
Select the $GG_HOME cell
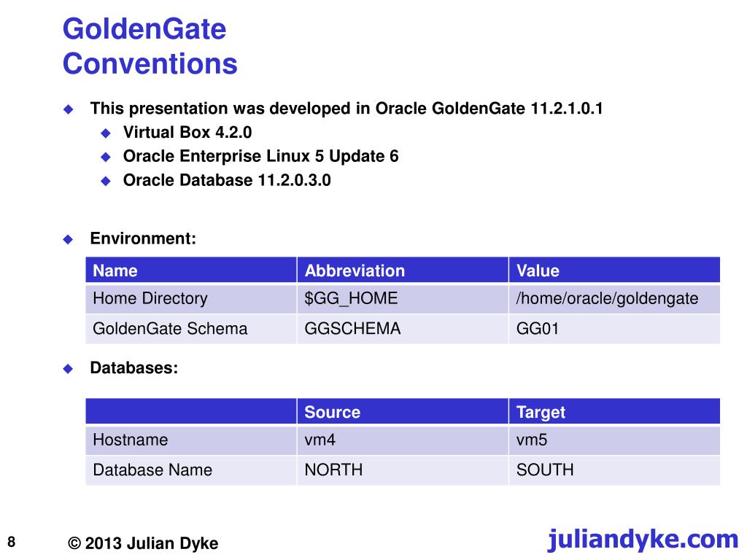403,298
